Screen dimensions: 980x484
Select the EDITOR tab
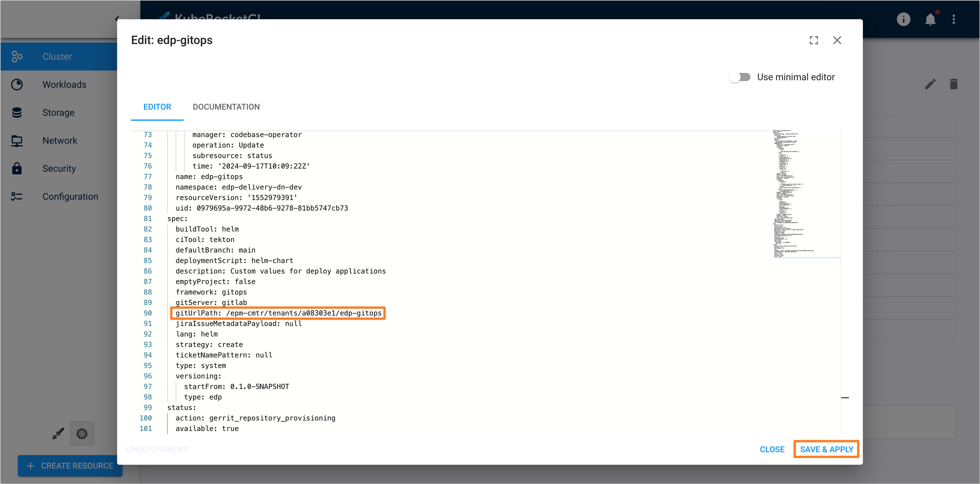[x=157, y=107]
